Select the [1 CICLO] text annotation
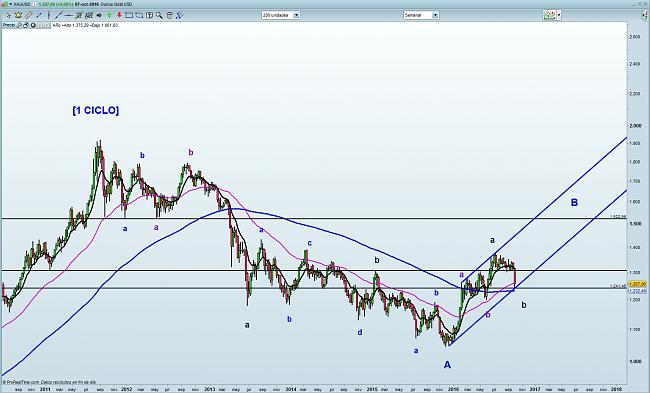650x393 pixels. click(x=95, y=110)
